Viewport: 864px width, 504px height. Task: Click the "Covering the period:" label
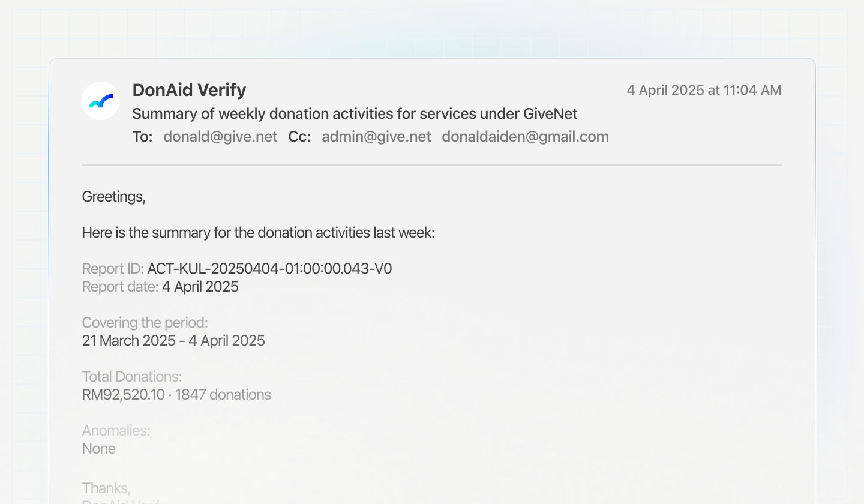145,323
